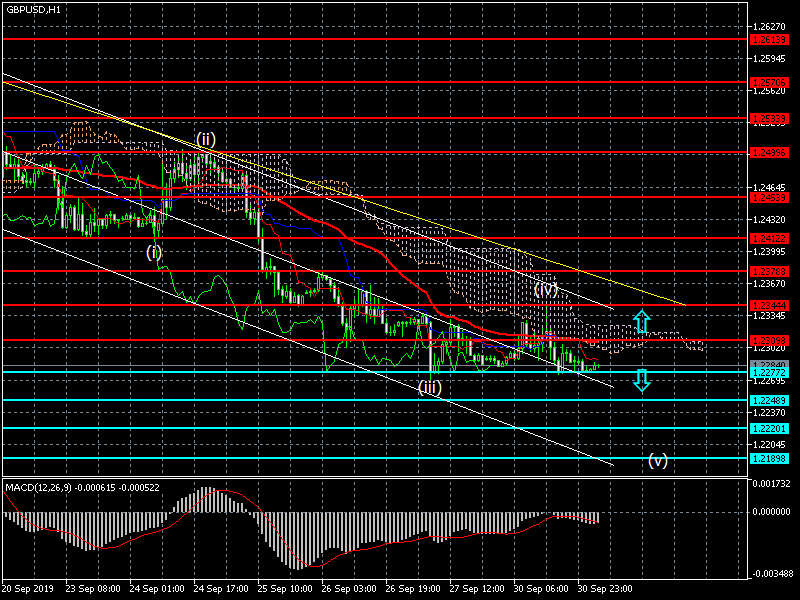Click the 1.25945 price scale value
The height and width of the screenshot is (600, 800).
(x=770, y=59)
